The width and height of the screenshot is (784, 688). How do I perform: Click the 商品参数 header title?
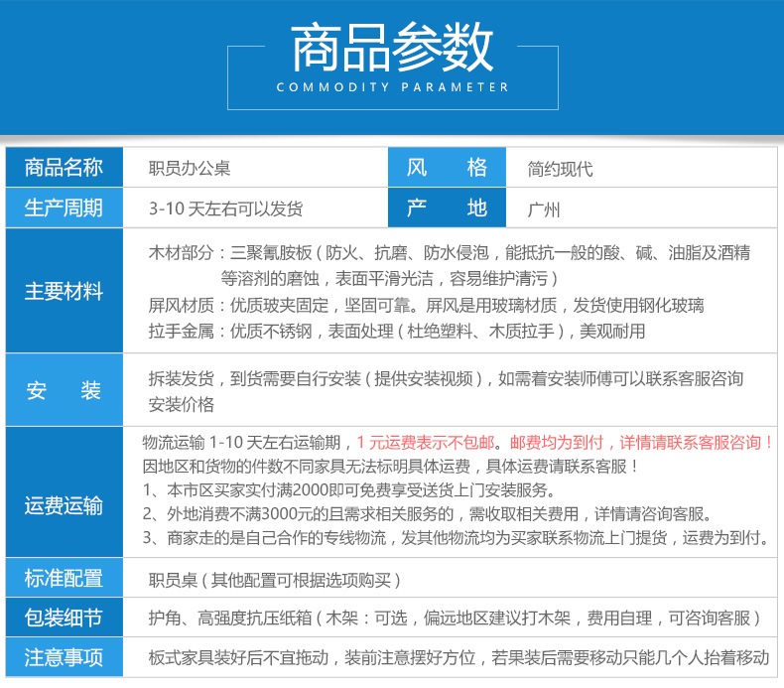[x=392, y=47]
